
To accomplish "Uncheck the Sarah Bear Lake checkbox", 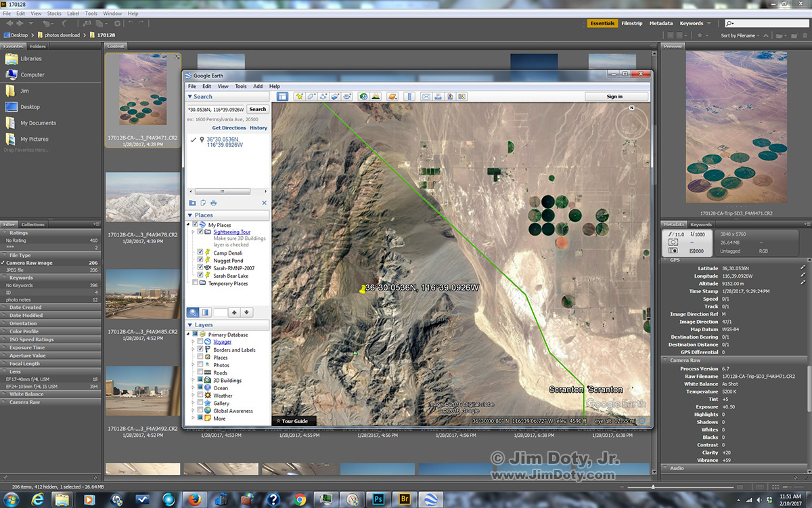I will 200,276.
